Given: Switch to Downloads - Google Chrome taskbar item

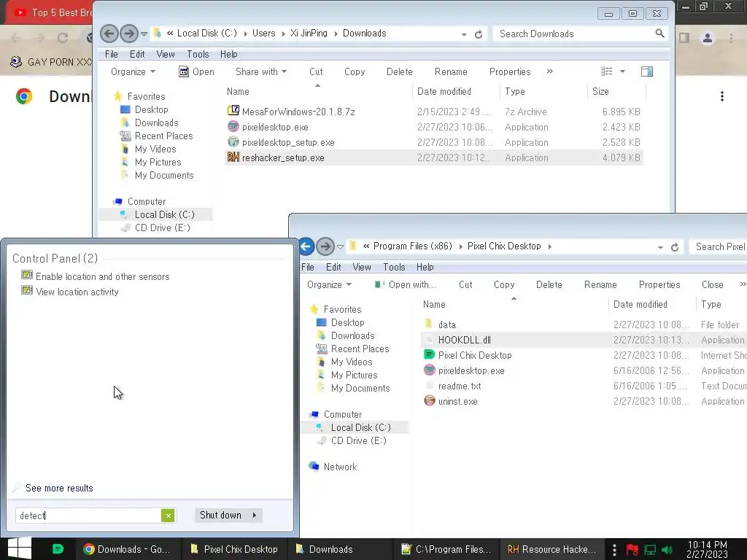Looking at the screenshot, I should 128,549.
